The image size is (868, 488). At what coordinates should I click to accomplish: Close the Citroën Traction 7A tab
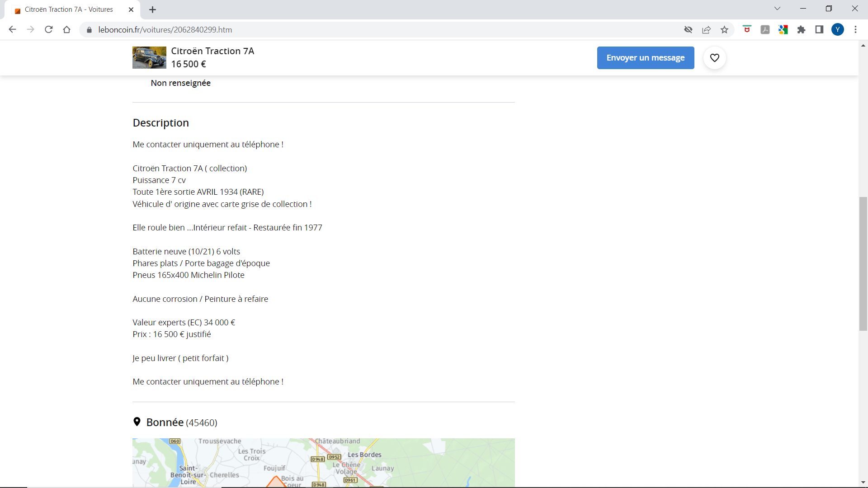tap(131, 9)
